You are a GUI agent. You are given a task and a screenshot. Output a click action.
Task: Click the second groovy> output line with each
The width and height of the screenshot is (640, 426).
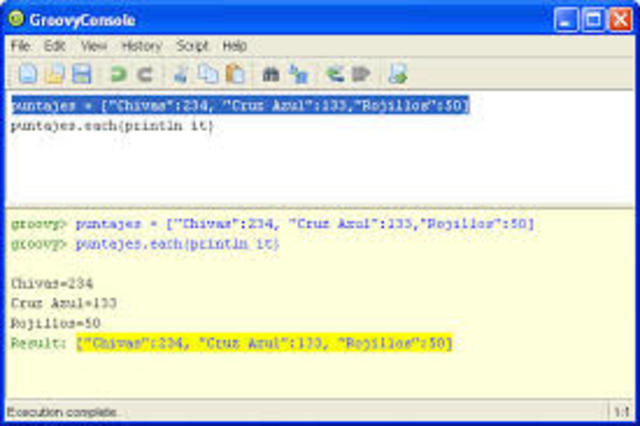(x=145, y=244)
